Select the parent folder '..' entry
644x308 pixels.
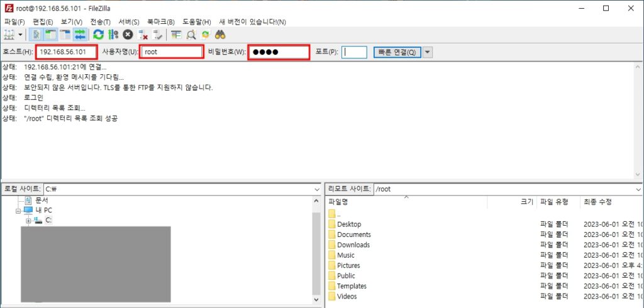tap(339, 214)
